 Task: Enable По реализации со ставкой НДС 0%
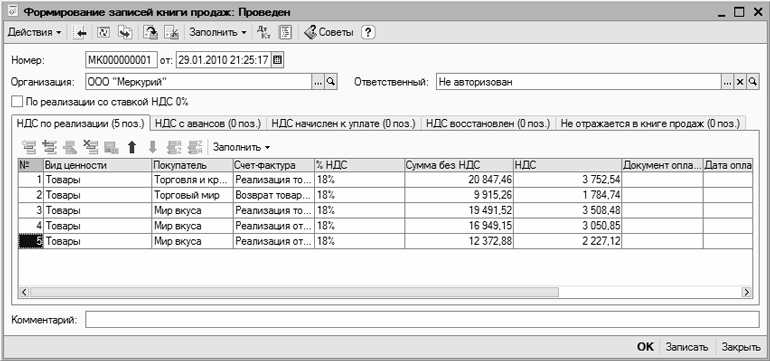pos(17,102)
